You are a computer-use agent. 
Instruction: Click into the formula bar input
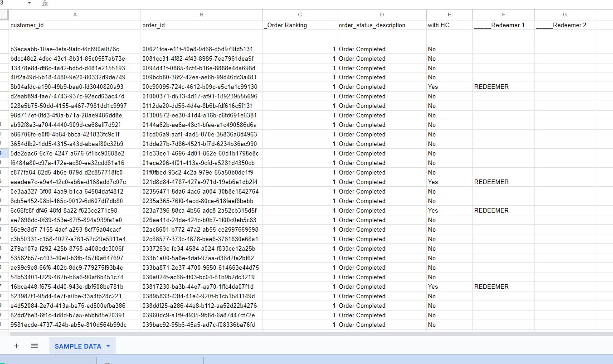[331, 4]
